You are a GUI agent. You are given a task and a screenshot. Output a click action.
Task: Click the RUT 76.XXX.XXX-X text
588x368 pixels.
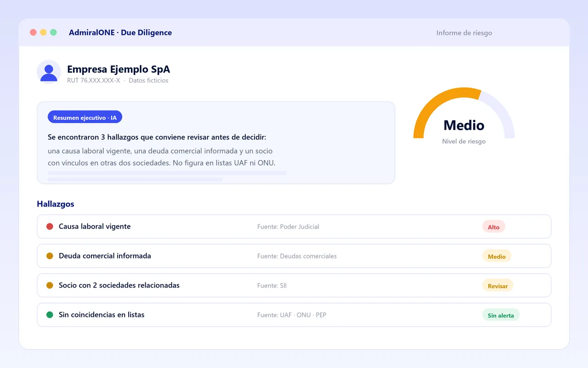[94, 80]
